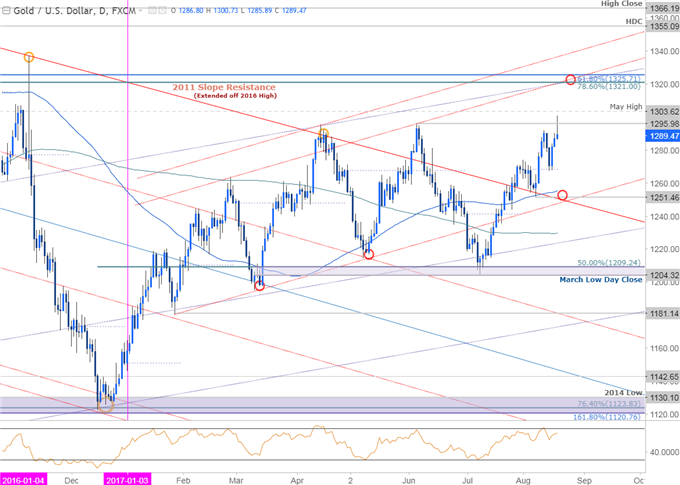Select the orange circle at the 2016 high spike
The image size is (680, 485).
29,57
